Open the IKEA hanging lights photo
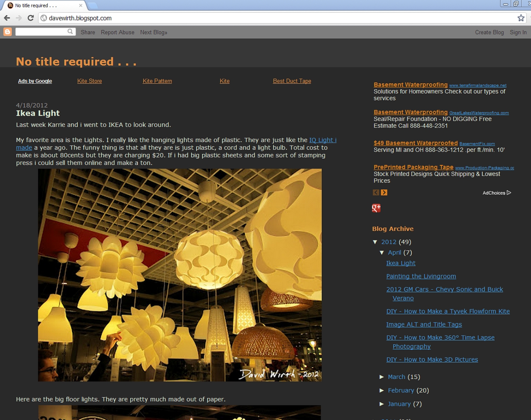 click(180, 275)
